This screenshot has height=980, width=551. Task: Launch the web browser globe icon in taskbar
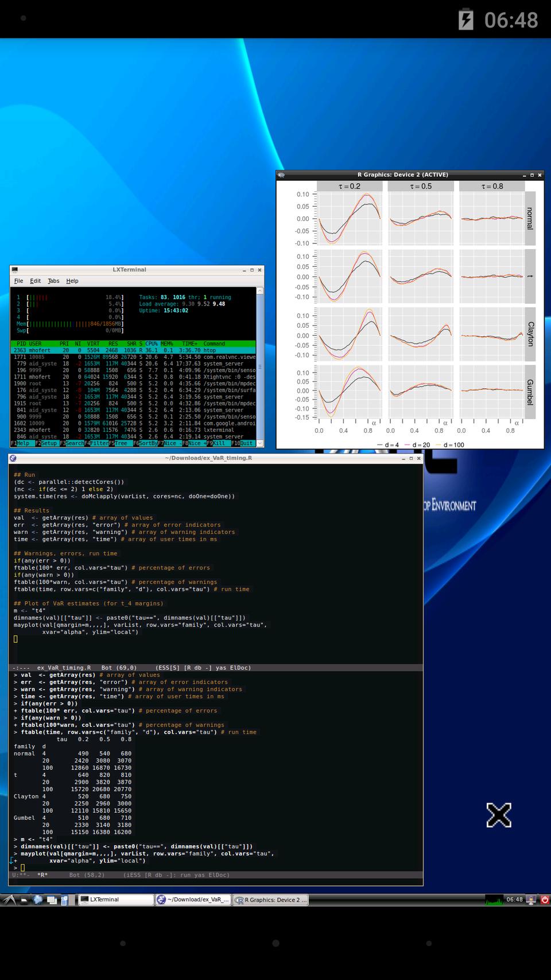pyautogui.click(x=38, y=900)
